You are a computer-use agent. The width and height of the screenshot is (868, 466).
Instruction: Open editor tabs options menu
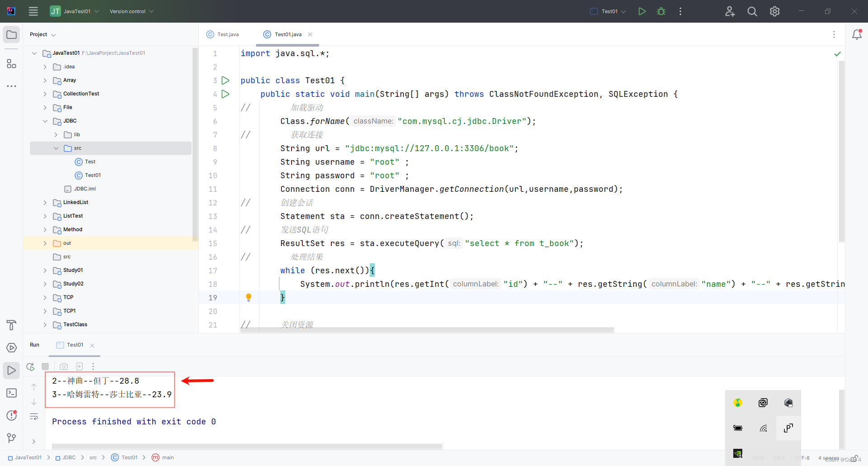[834, 34]
